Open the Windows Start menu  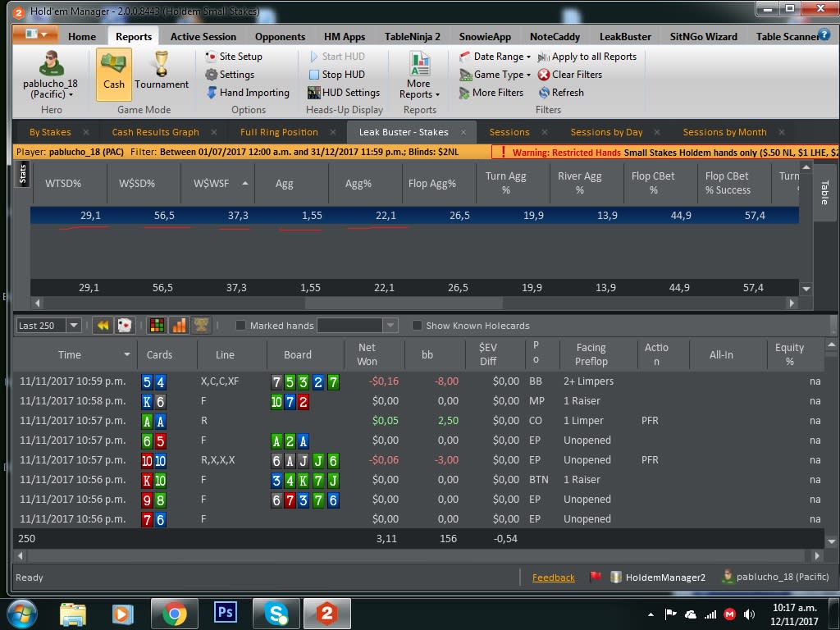point(22,614)
